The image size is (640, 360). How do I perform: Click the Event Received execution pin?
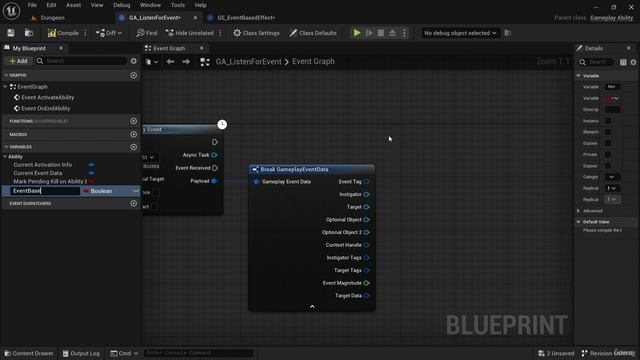pos(215,168)
